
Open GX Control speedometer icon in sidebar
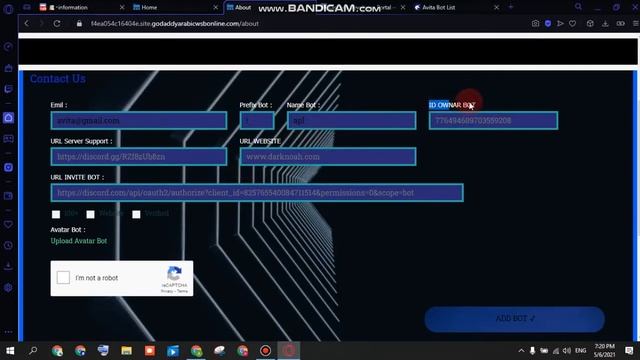[8, 47]
